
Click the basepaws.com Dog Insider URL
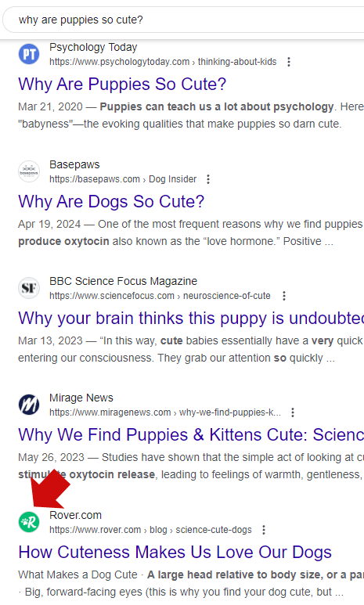[123, 179]
